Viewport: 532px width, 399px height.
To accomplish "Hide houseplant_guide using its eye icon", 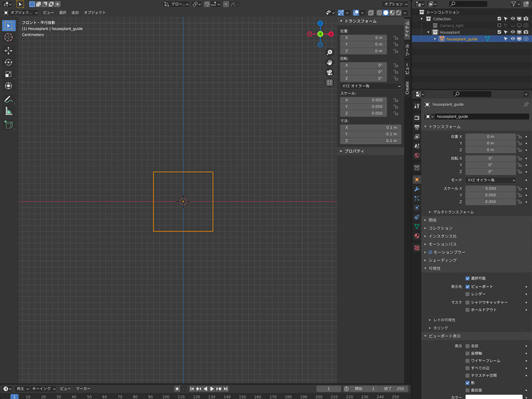I will (512, 39).
